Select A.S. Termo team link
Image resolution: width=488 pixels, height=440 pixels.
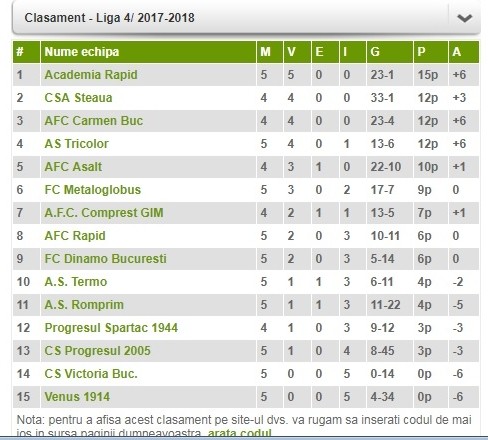76,282
